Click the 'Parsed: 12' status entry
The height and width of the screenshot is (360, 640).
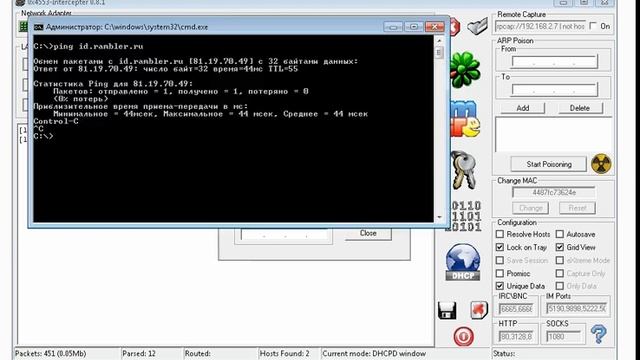point(139,353)
